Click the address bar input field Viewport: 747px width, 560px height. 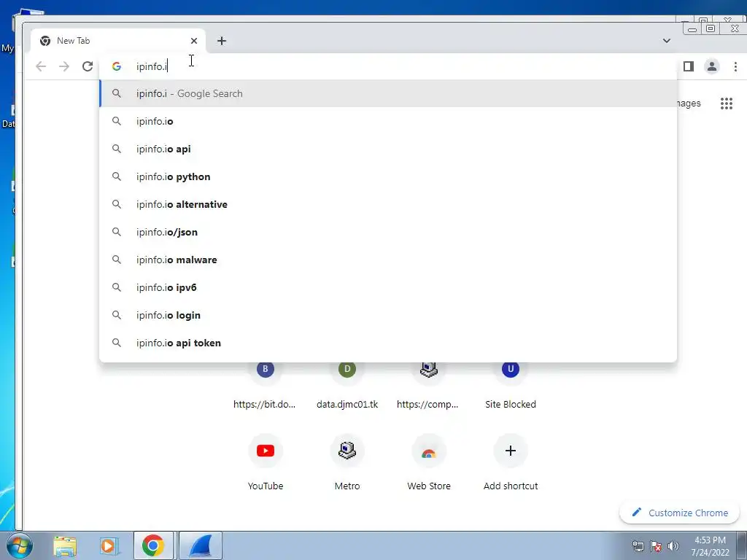click(388, 66)
